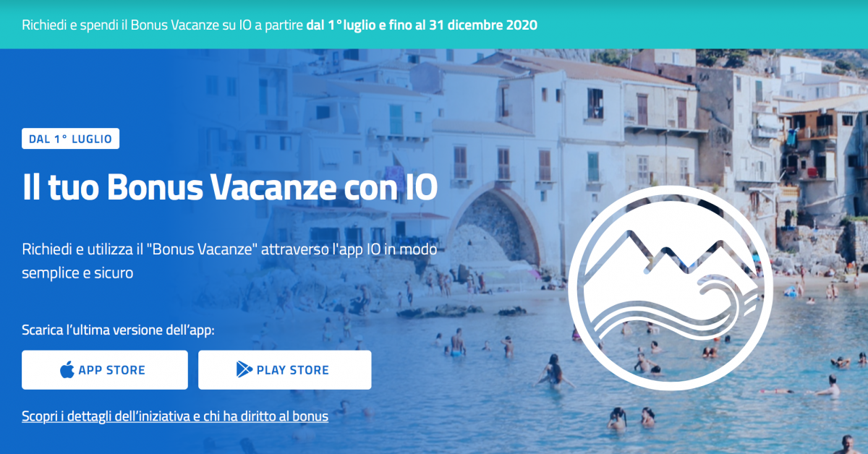This screenshot has width=868, height=454.
Task: Click 'Scarica l'ultima versione dell'app' label
Action: (119, 330)
